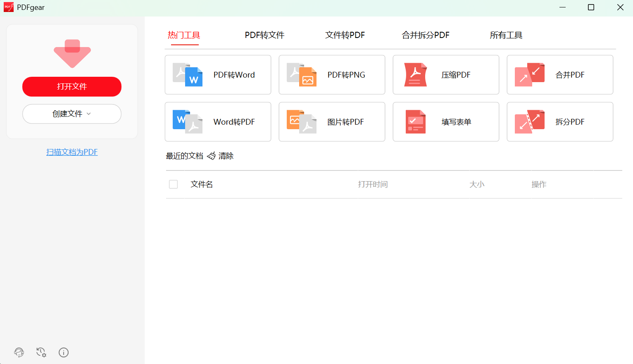Select the Word转PDF tool
633x364 pixels.
pos(218,122)
